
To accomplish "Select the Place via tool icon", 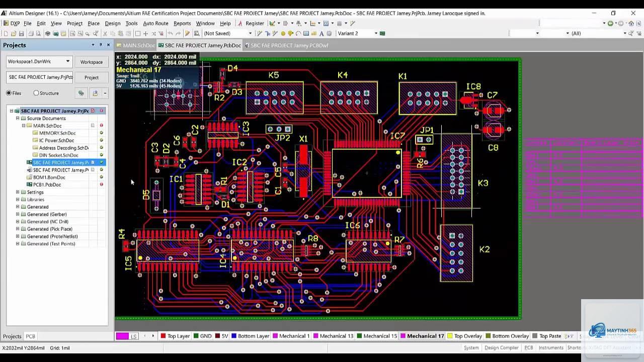I will (290, 33).
